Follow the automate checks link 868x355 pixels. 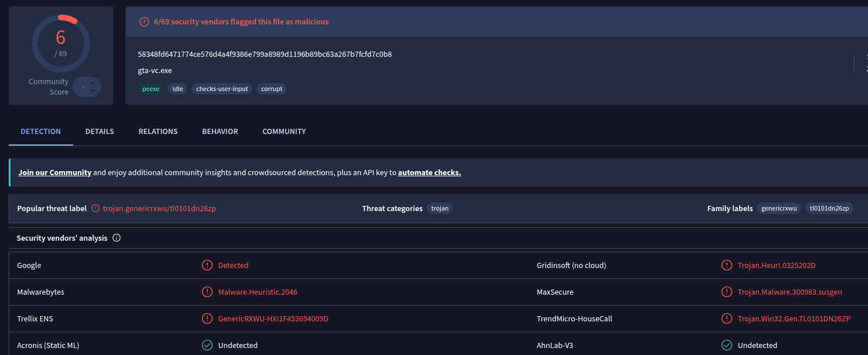coord(430,173)
